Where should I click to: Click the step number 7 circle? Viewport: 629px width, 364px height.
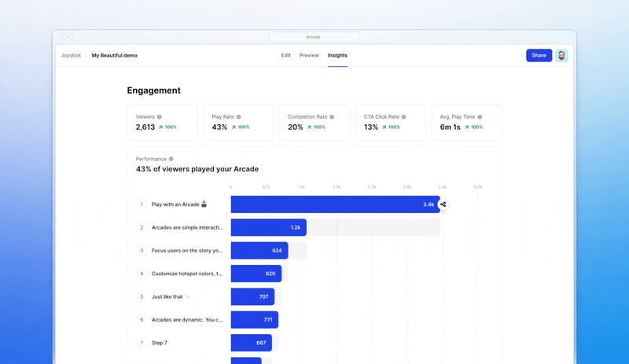point(142,343)
